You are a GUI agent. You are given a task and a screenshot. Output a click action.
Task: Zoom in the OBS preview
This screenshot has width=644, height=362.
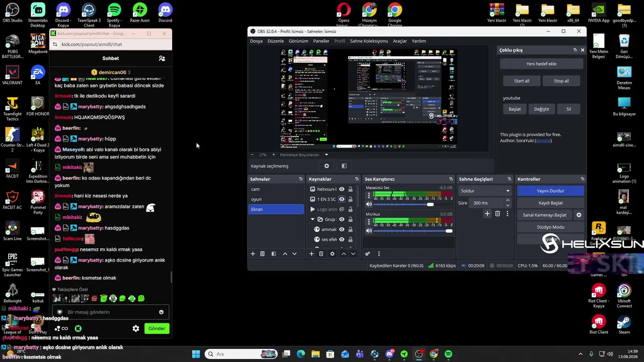[273, 155]
